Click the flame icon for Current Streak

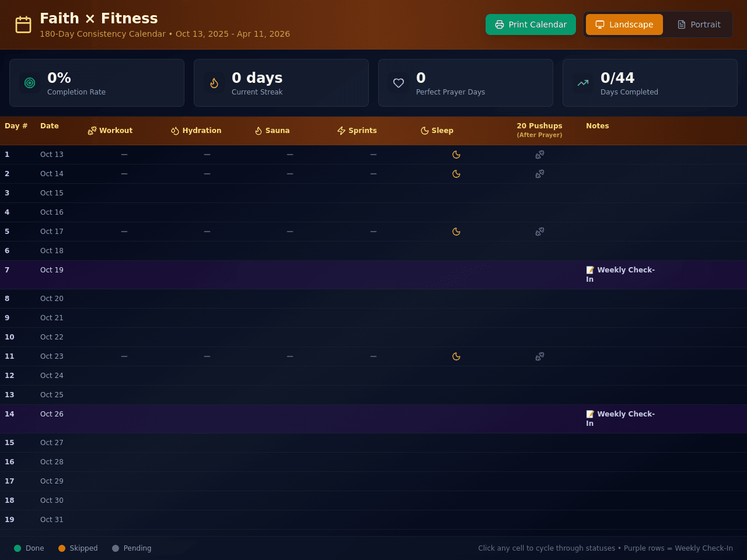(x=214, y=83)
